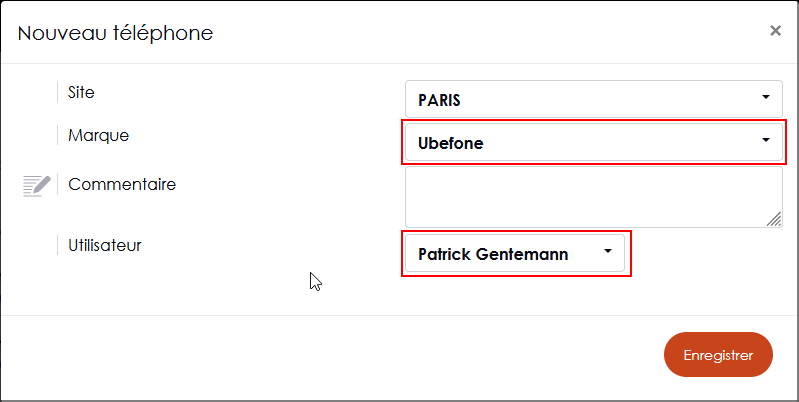Open the Patrick Gentemann user dropdown
This screenshot has height=402, width=799.
(x=515, y=253)
